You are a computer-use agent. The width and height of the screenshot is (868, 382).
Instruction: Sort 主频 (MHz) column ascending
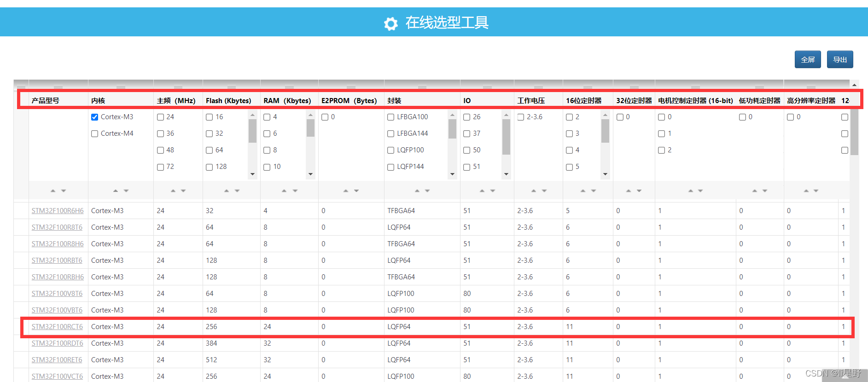click(173, 191)
